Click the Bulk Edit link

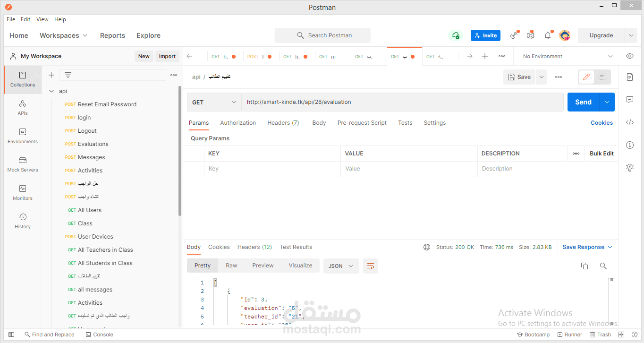[602, 154]
